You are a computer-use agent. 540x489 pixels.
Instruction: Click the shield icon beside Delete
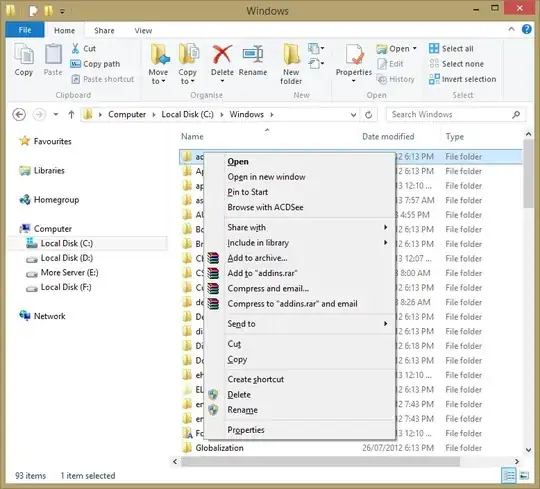214,395
